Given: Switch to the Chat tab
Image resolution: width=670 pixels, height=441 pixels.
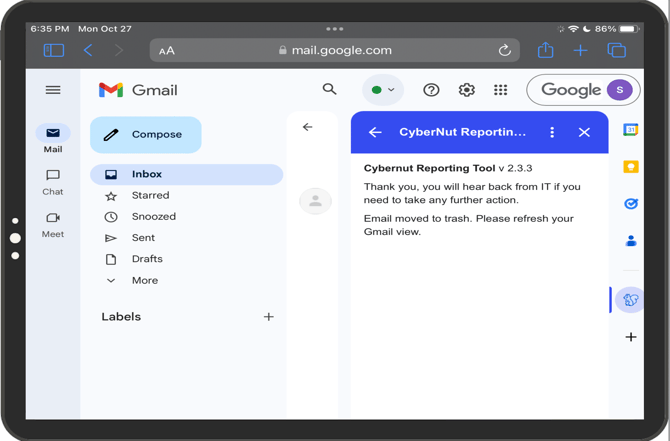Looking at the screenshot, I should tap(53, 181).
